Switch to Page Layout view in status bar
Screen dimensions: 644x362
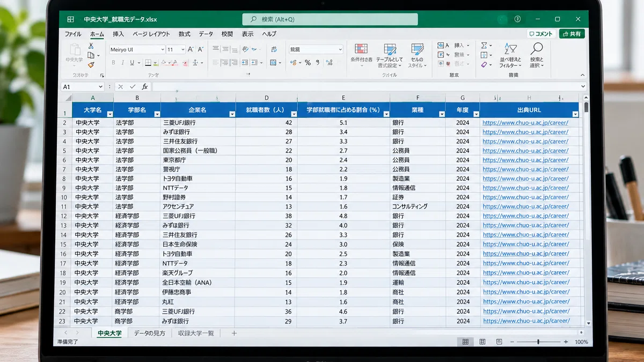pyautogui.click(x=482, y=342)
